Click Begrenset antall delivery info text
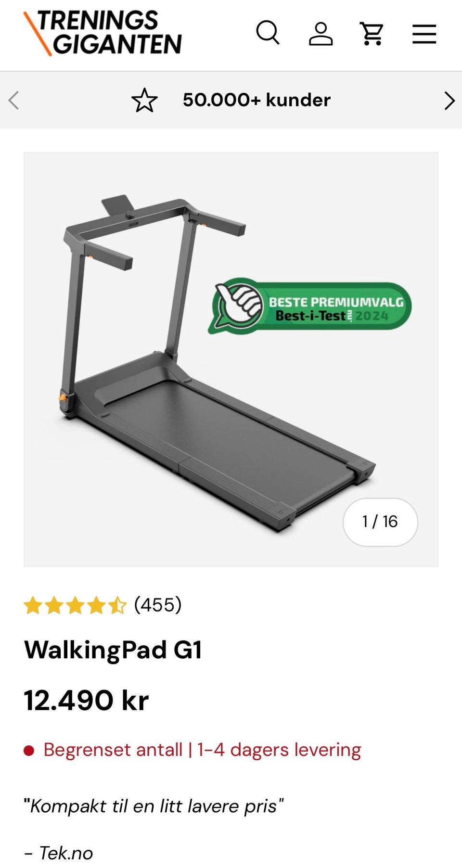Viewport: 462px width, 868px height. [202, 750]
